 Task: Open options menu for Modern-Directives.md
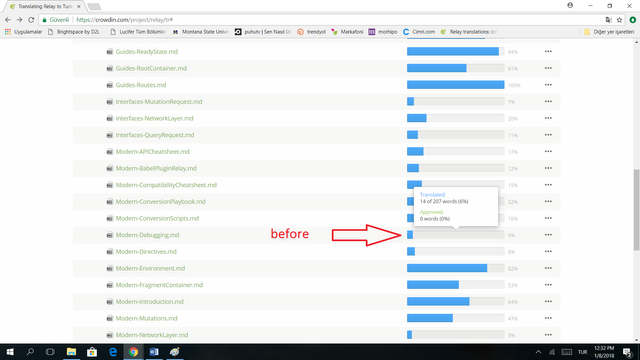548,251
